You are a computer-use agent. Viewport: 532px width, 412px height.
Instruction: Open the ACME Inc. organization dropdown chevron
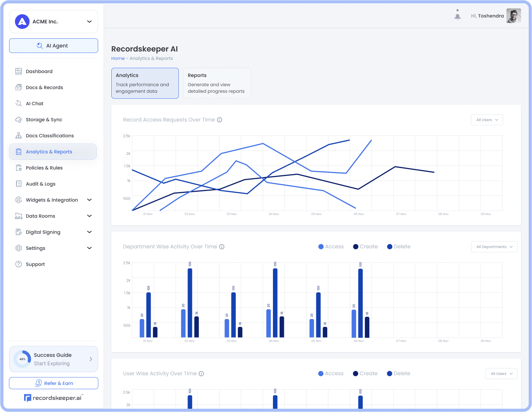[x=89, y=22]
